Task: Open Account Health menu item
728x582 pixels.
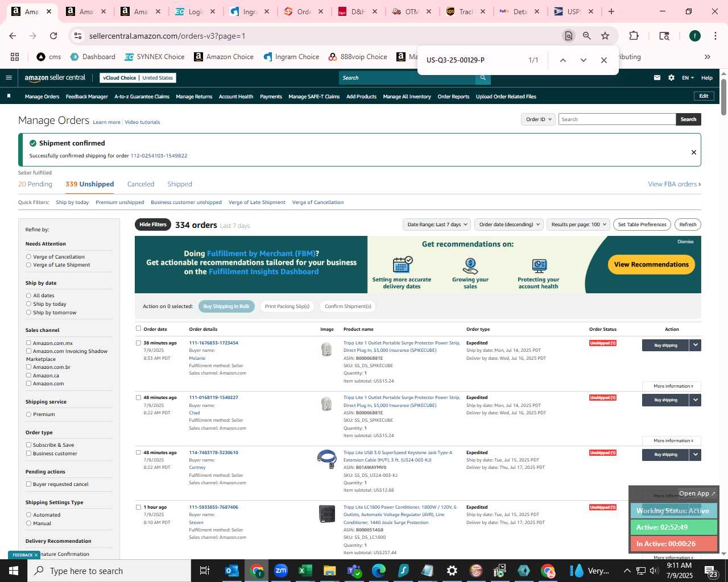Action: click(x=236, y=97)
